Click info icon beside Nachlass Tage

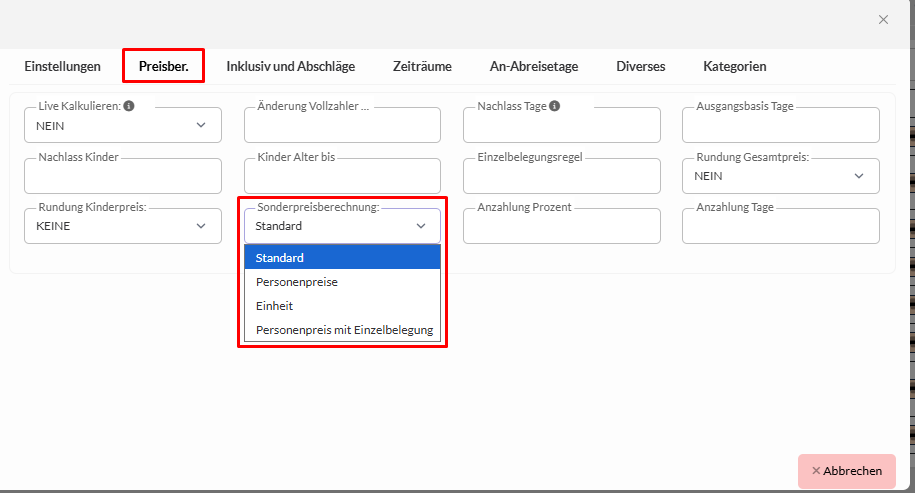(x=554, y=106)
